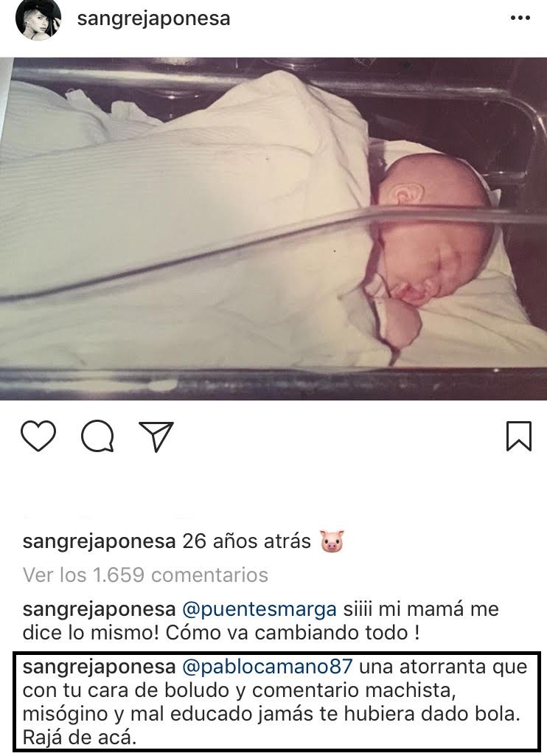Open the @puentesmarga mention
Screen dimensions: 547x756
click(x=259, y=609)
